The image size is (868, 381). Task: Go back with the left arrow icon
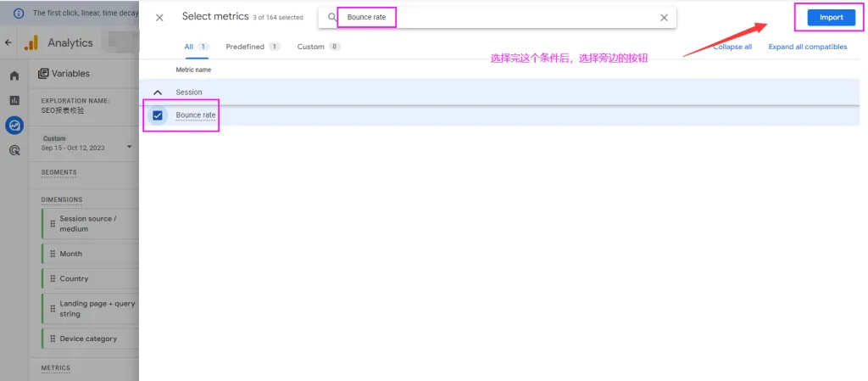pos(8,42)
